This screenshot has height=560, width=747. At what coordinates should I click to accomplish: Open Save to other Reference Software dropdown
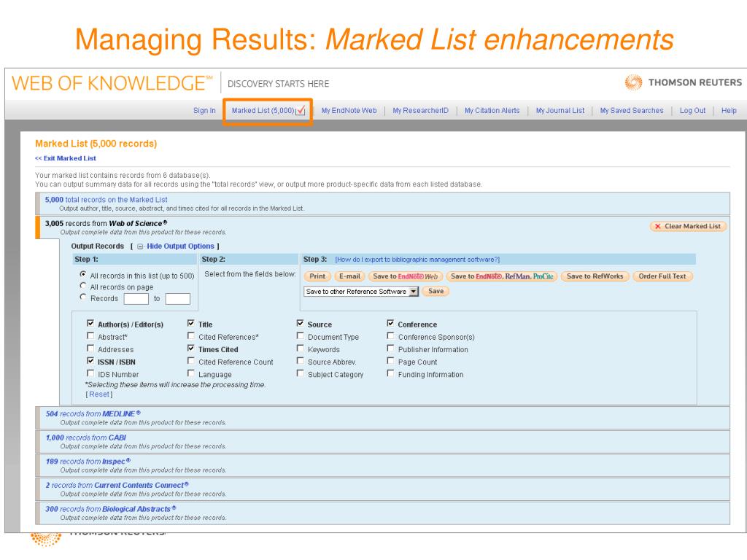click(361, 292)
